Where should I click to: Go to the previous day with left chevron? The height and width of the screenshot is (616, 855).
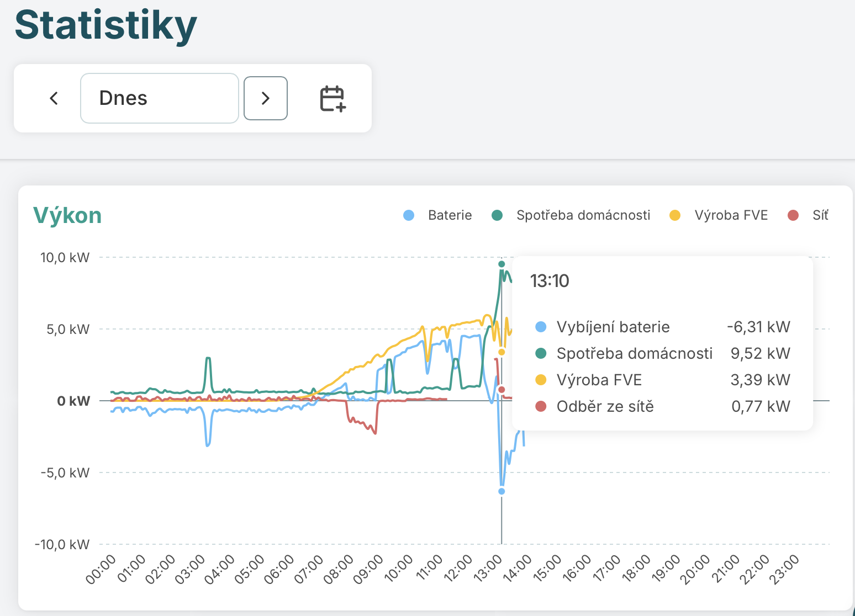click(54, 98)
